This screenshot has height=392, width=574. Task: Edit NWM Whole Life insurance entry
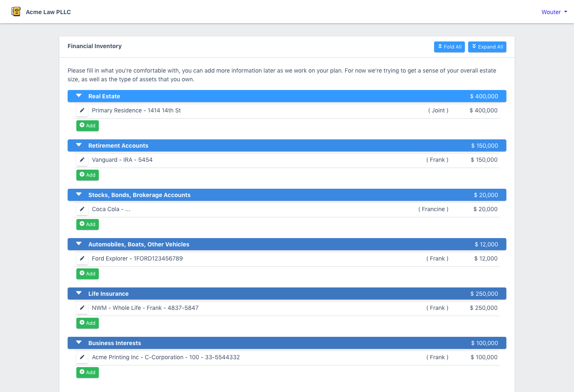tap(82, 308)
